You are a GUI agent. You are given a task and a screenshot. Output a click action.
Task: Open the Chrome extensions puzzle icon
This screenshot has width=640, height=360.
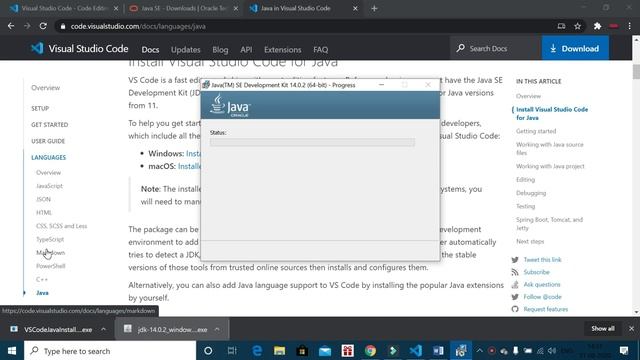(x=598, y=26)
